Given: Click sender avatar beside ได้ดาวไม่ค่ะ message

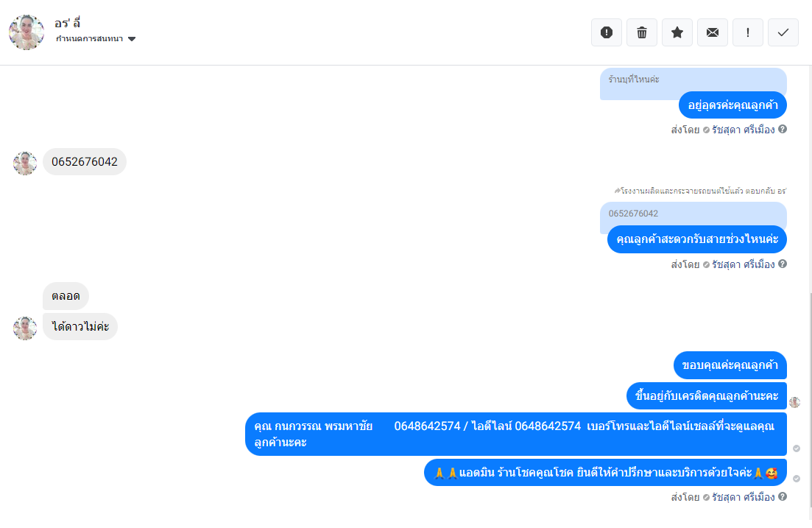Looking at the screenshot, I should 25,328.
